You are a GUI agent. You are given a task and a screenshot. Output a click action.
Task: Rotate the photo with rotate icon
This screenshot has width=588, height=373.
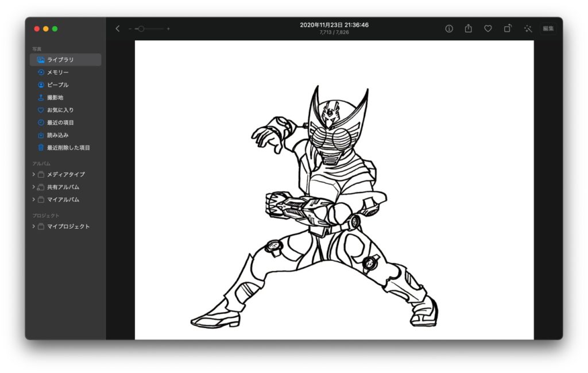click(x=508, y=28)
